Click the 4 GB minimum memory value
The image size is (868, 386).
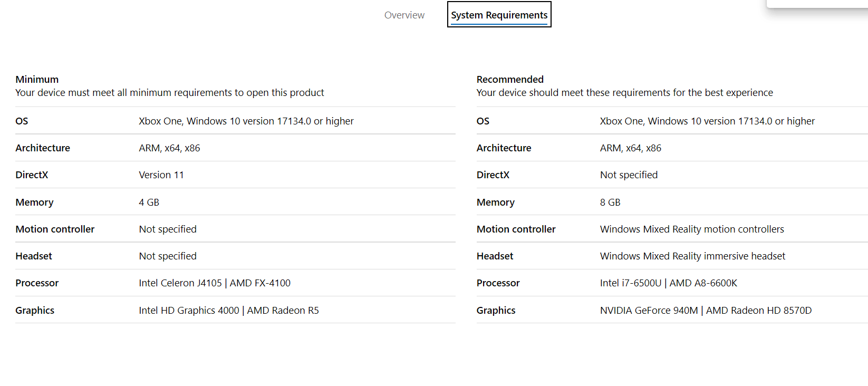coord(149,202)
